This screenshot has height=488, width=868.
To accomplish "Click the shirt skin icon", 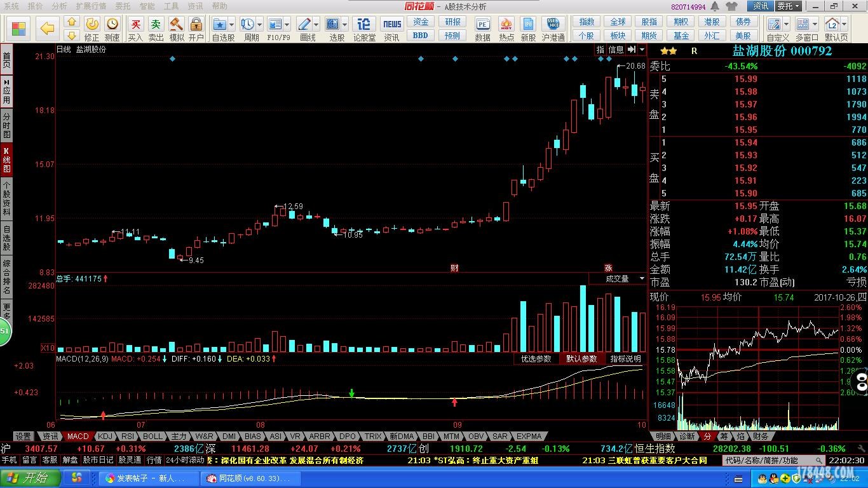I will click(731, 6).
